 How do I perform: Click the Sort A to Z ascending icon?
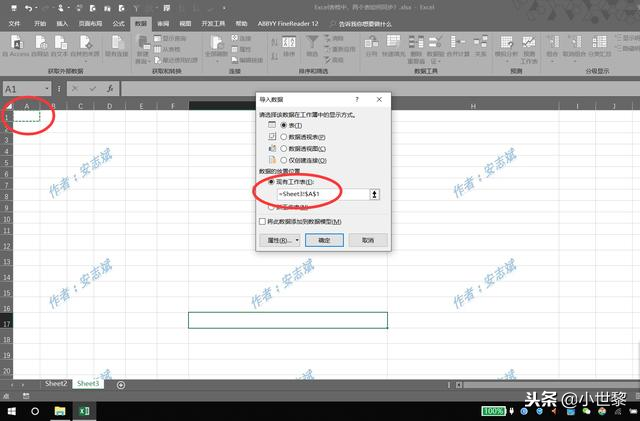(275, 42)
